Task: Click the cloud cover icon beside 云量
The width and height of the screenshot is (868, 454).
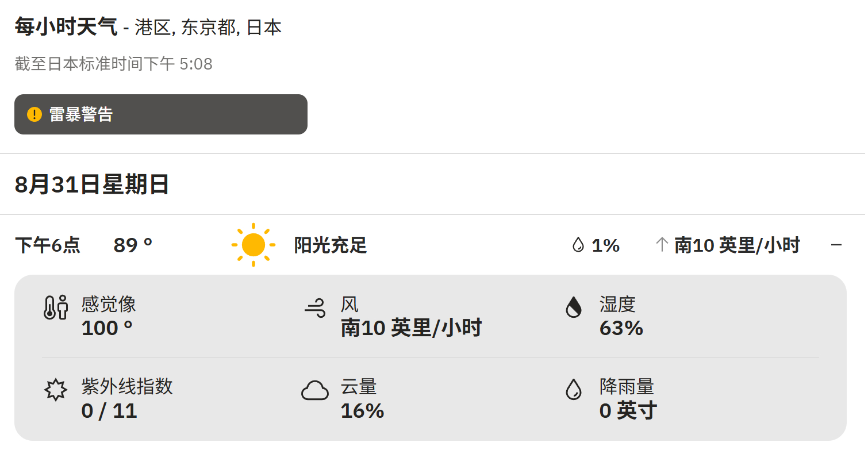Action: pyautogui.click(x=315, y=390)
